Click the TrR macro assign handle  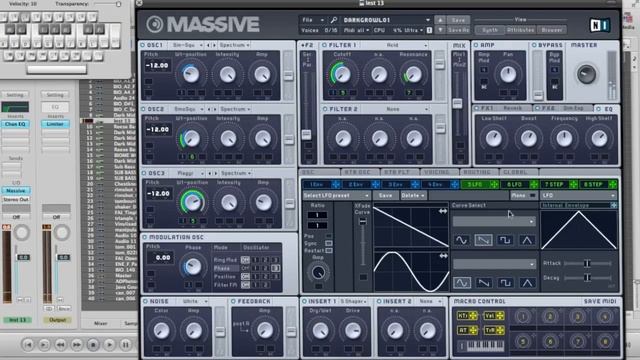(500, 330)
